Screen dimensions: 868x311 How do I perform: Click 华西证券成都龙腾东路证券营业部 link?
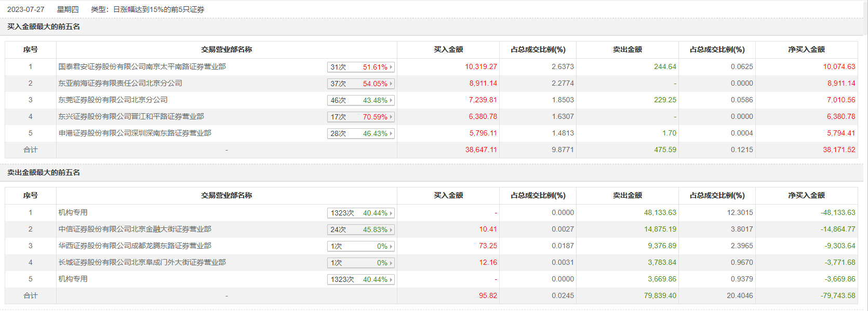tap(135, 246)
